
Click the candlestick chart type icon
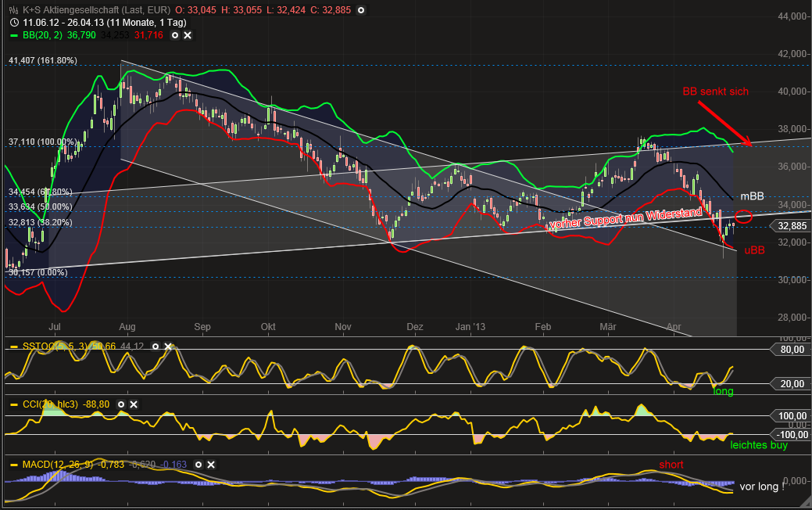pos(14,10)
